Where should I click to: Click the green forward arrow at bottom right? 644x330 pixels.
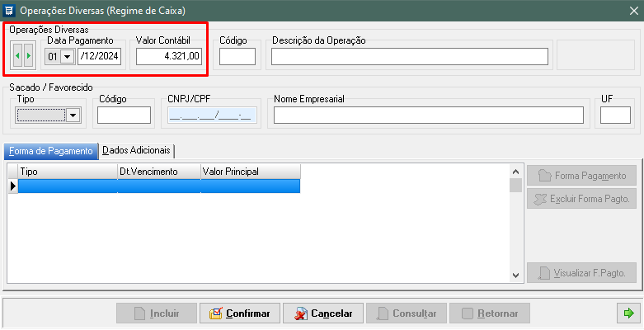(628, 313)
